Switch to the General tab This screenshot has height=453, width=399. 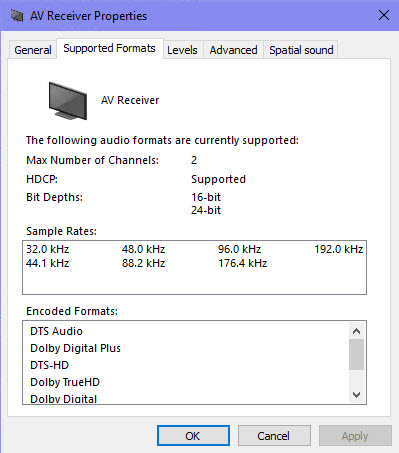(33, 50)
